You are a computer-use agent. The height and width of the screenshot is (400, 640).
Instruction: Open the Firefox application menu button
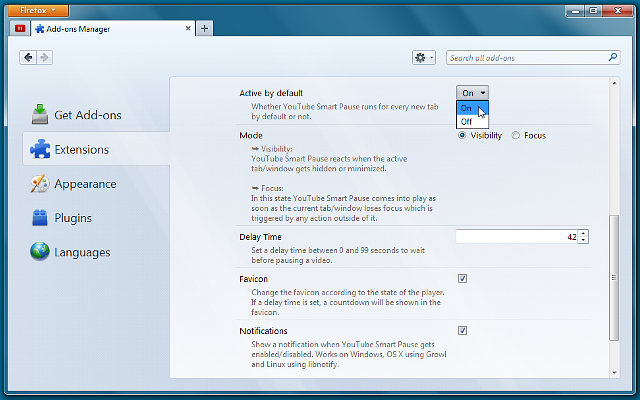[38, 10]
